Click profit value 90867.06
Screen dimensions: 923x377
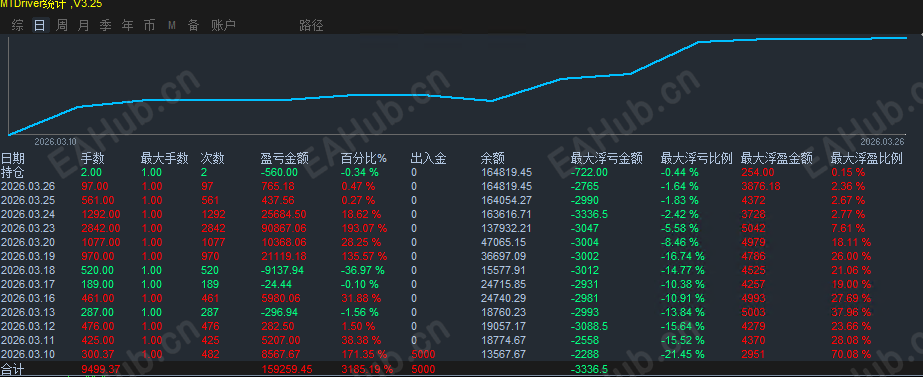pos(284,228)
